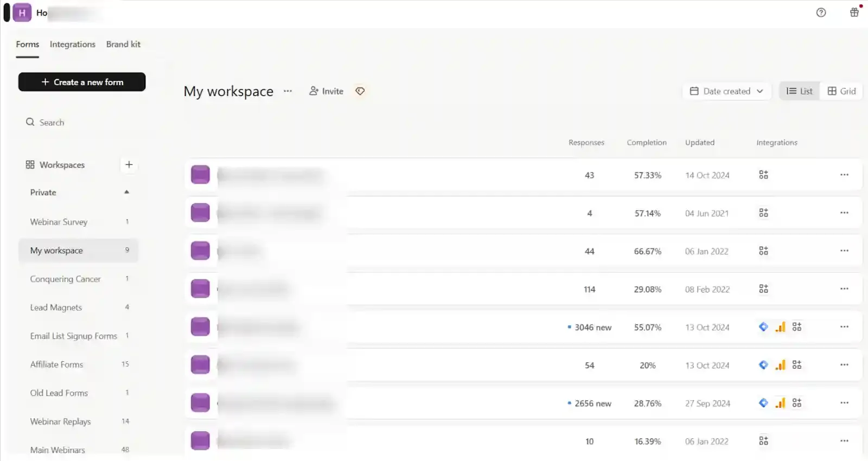868x461 pixels.
Task: Switch to the Integrations tab
Action: pos(72,44)
